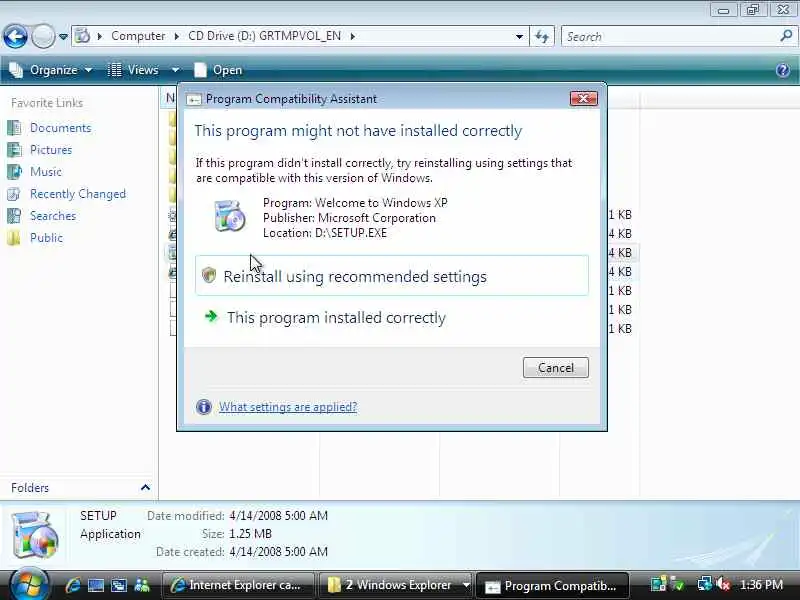This screenshot has height=600, width=800.
Task: Expand Windows Explorer taskbar group arrow
Action: coord(466,585)
